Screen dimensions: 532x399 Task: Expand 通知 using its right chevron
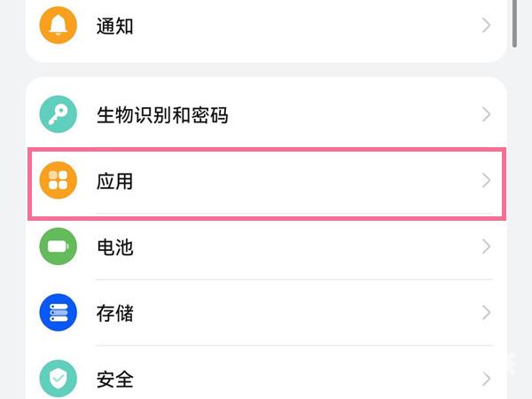coord(486,26)
